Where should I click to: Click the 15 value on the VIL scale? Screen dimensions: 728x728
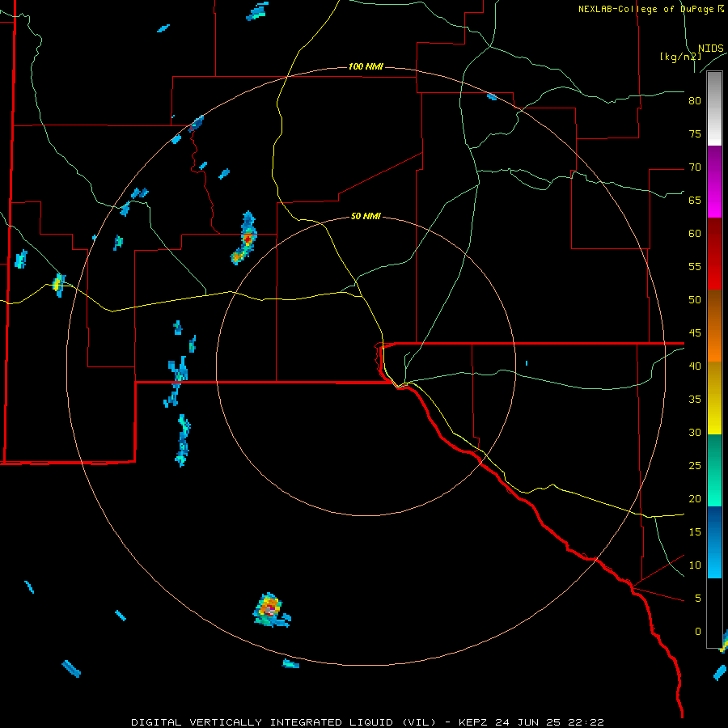tap(695, 532)
